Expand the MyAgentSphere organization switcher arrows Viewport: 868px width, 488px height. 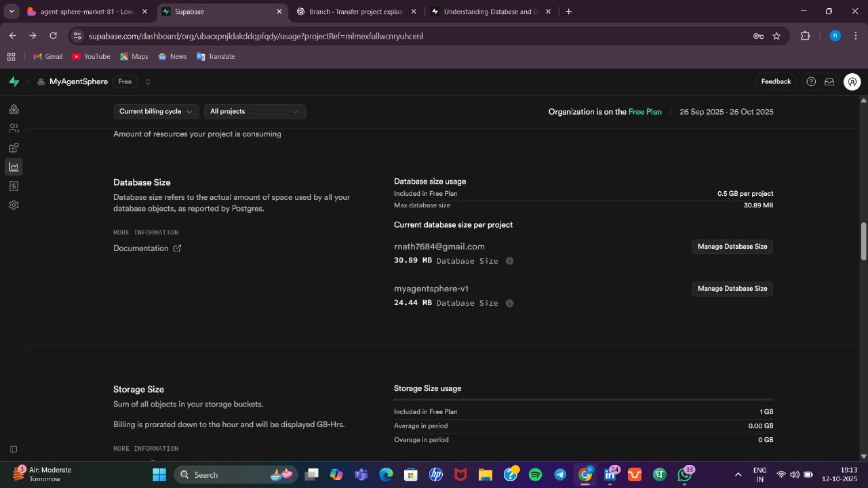147,81
